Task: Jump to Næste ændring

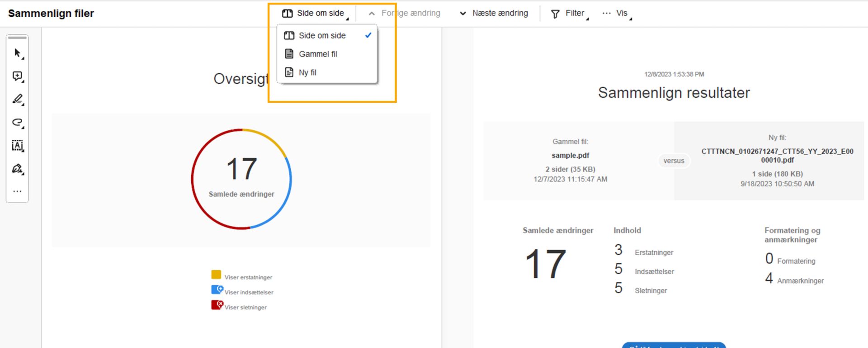Action: click(x=494, y=13)
